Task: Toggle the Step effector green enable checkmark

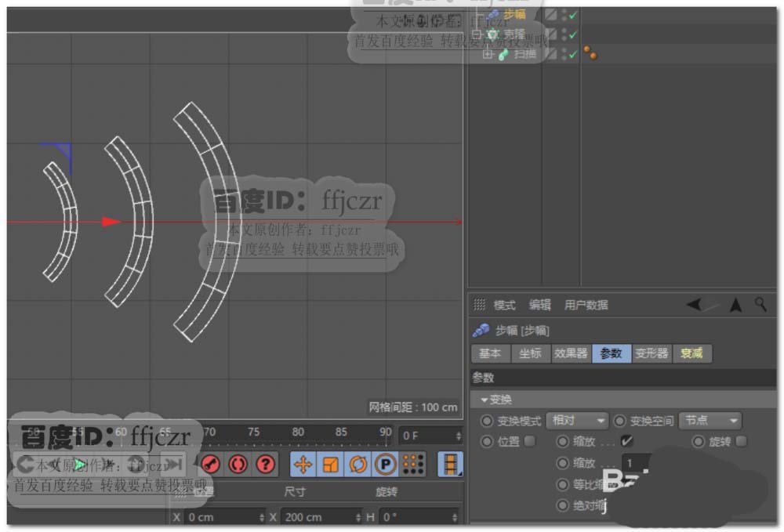Action: click(x=574, y=16)
